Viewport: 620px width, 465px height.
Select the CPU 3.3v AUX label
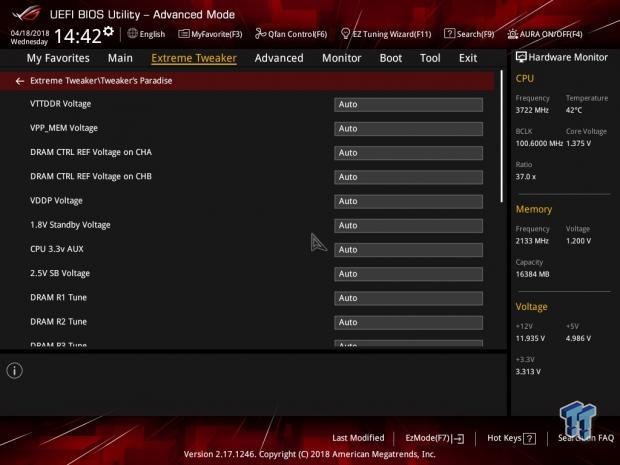57,249
